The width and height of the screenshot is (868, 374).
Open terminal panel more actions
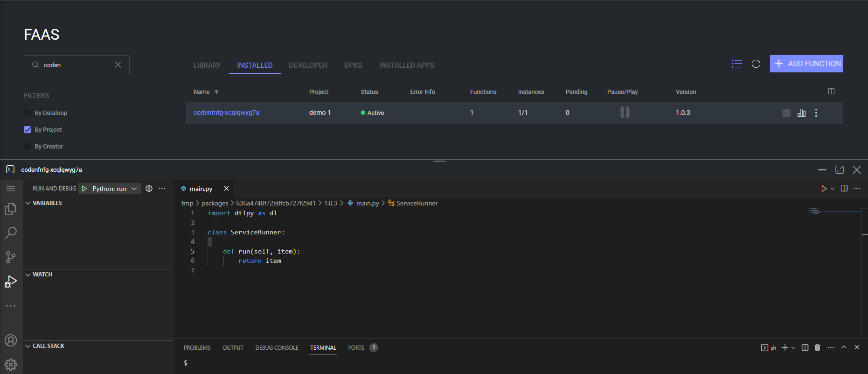831,347
